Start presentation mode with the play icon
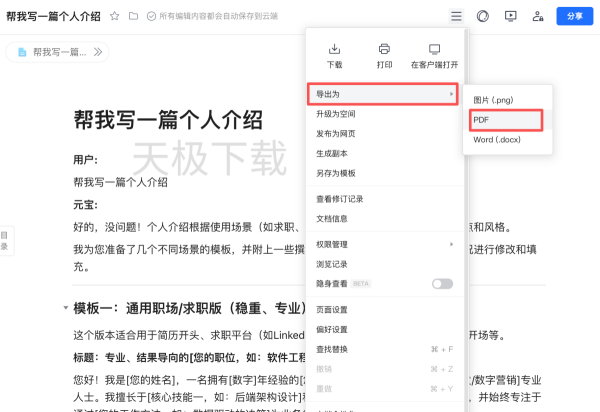The width and height of the screenshot is (600, 412). [x=511, y=16]
